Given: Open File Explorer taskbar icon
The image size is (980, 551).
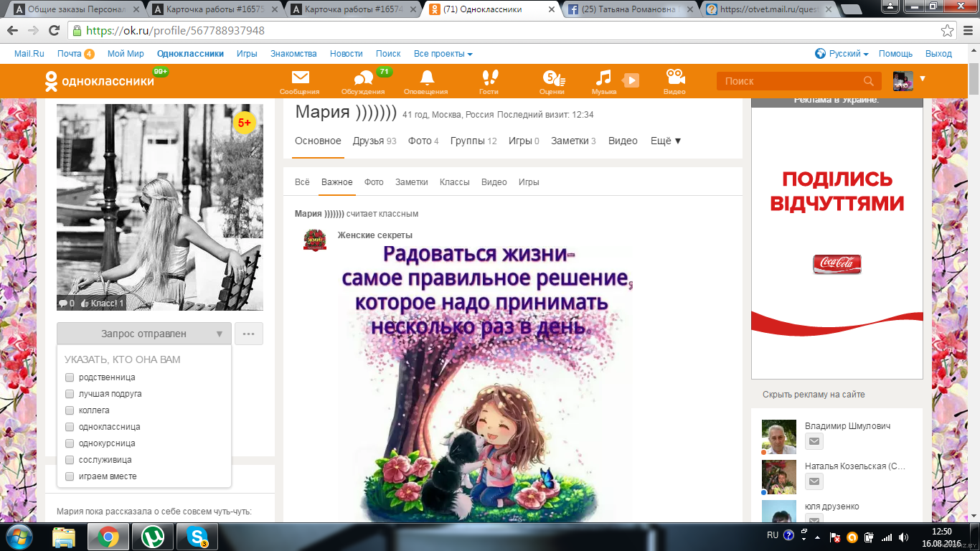Looking at the screenshot, I should [64, 537].
